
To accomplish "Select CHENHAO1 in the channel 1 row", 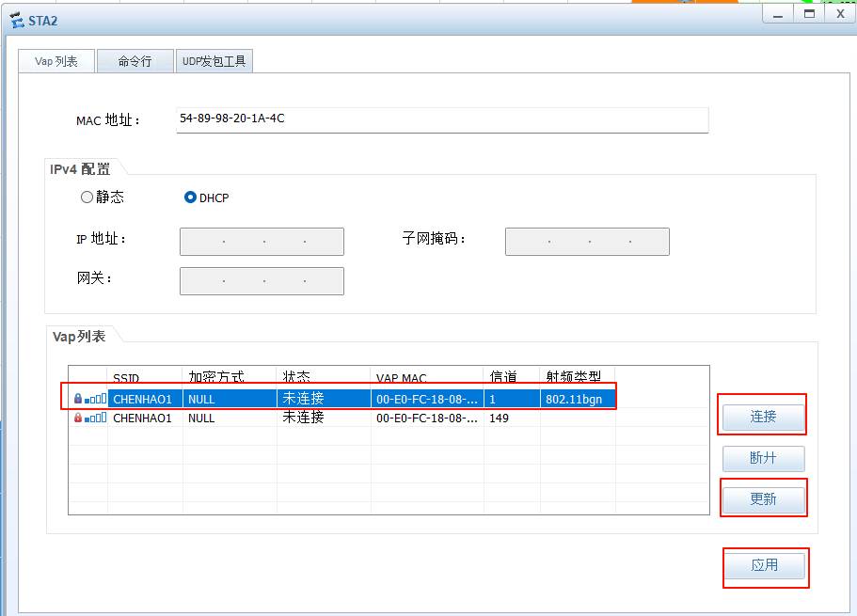I will [142, 400].
